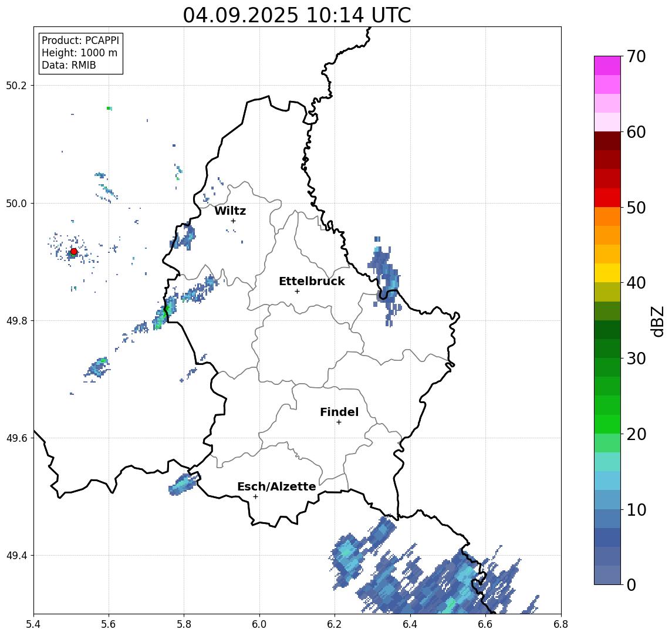Click the longitude label 5.6
This screenshot has width=672, height=636.
point(109,624)
